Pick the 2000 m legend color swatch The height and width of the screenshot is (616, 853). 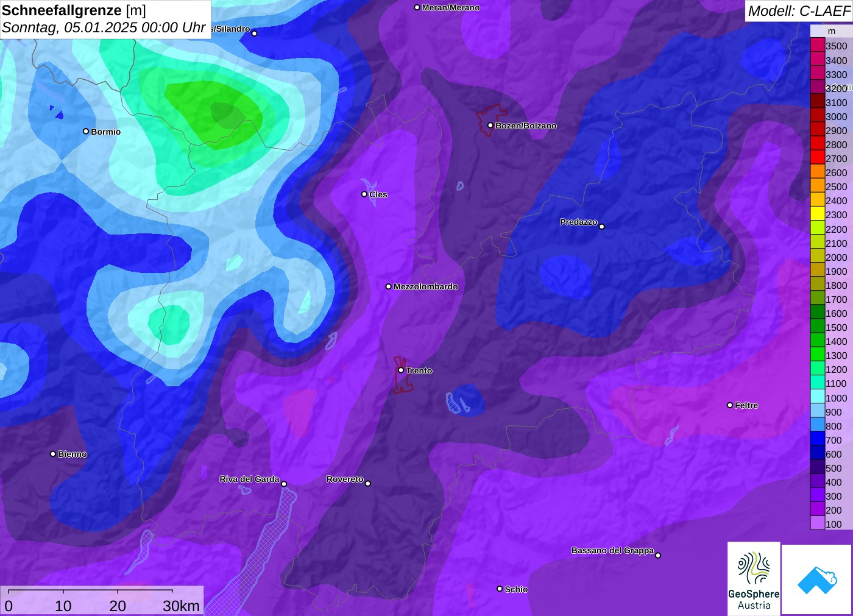818,257
